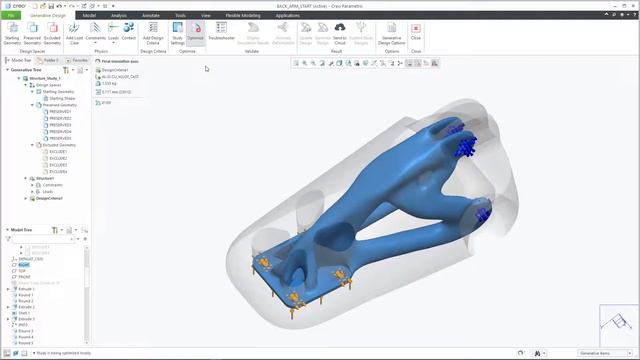640x360 pixels.
Task: Open Study Settings
Action: (x=177, y=33)
